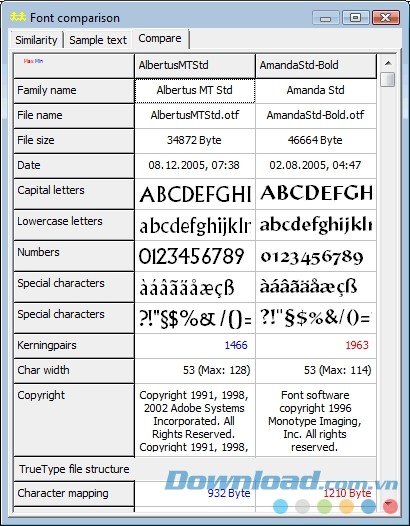Select the Char width row header
The image size is (410, 526).
74,371
